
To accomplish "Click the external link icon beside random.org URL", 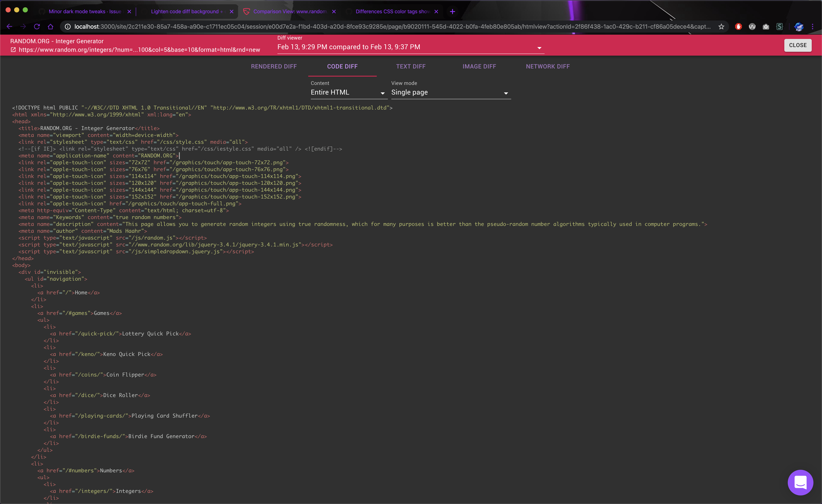I will tap(13, 49).
